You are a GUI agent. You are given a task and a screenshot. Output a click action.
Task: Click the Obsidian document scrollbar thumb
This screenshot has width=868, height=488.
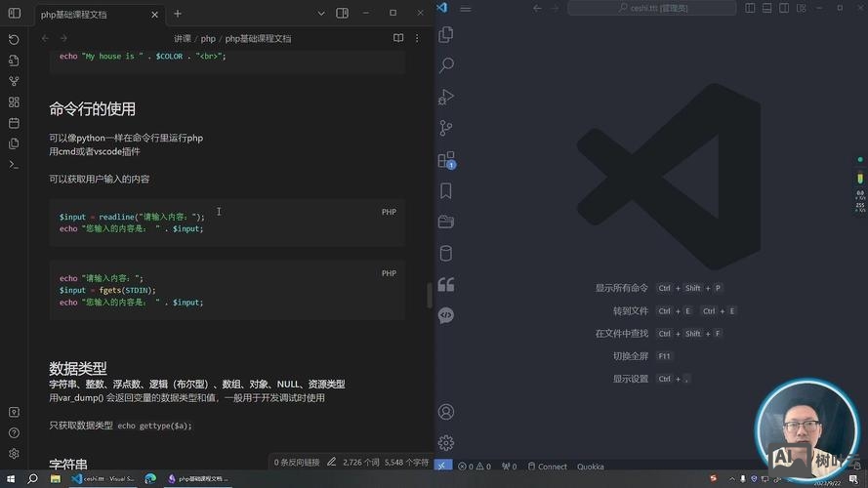tap(430, 295)
